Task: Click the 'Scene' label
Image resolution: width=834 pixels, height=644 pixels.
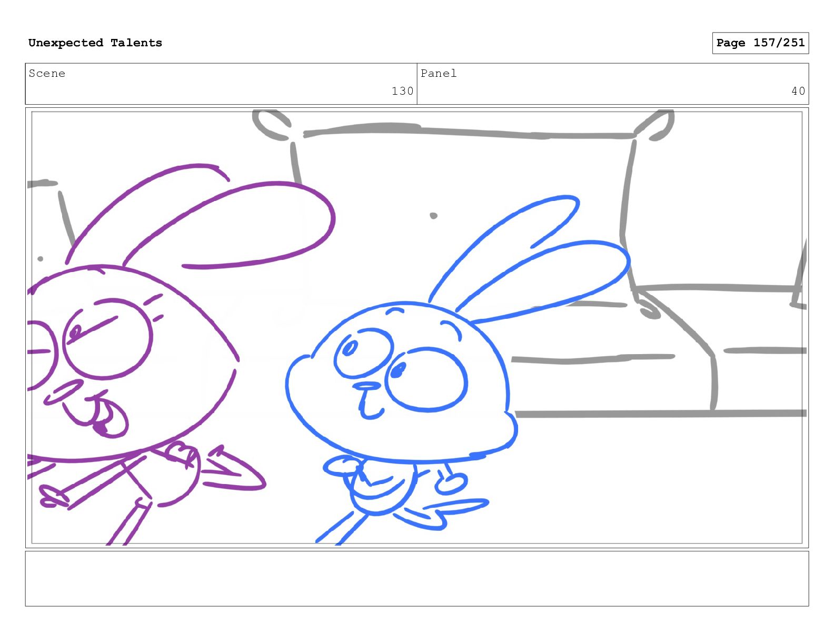Action: (x=47, y=73)
